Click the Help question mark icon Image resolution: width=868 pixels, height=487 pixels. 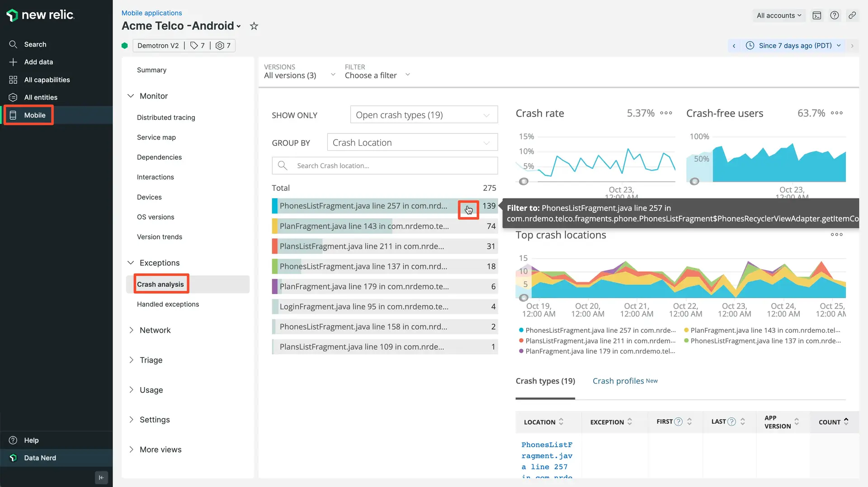pyautogui.click(x=834, y=15)
